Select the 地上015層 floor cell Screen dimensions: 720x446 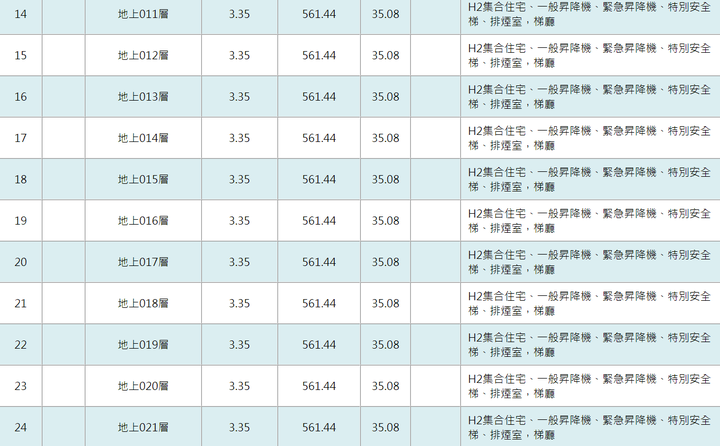[x=143, y=180]
